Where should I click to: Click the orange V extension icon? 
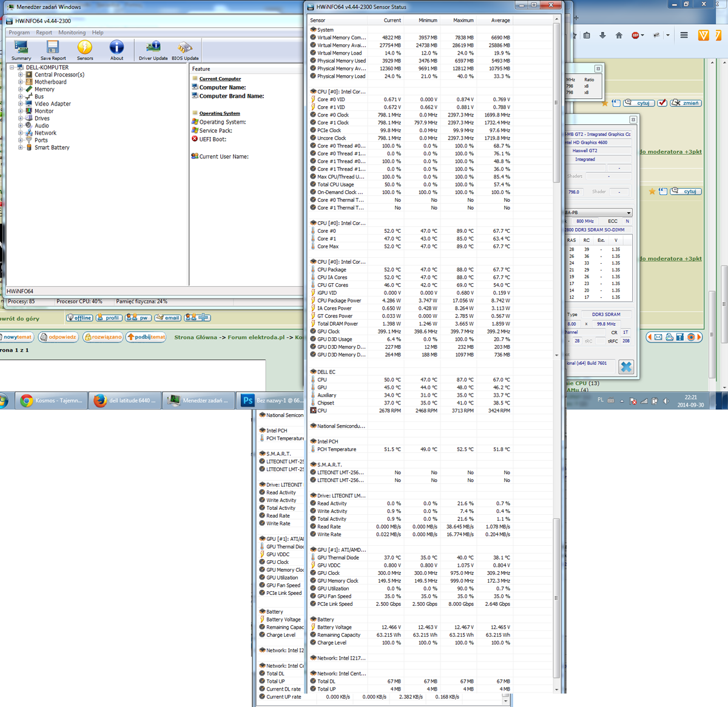click(x=704, y=36)
